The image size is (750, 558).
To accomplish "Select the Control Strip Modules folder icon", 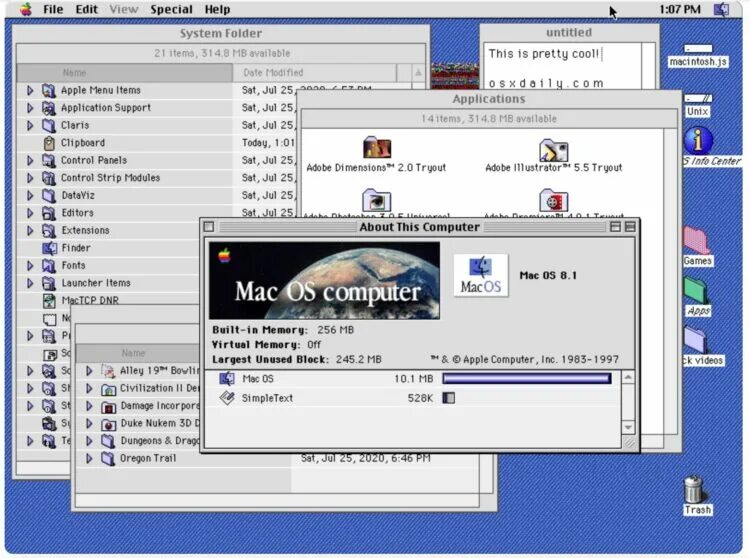I will tap(49, 178).
